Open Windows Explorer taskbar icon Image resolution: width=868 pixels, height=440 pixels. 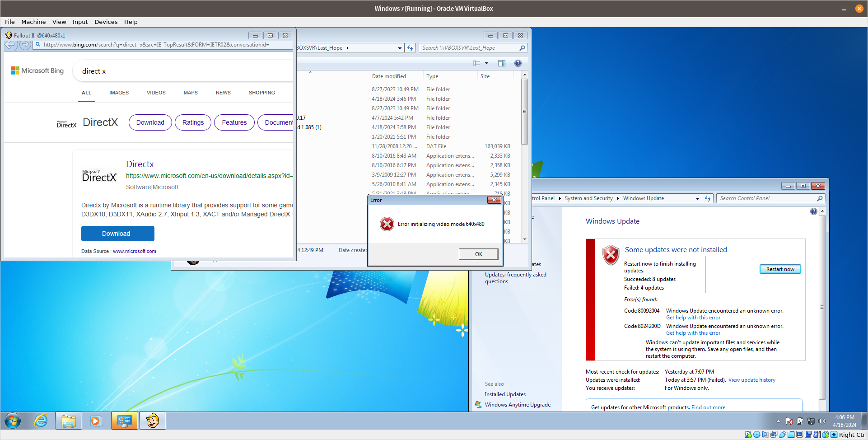69,421
